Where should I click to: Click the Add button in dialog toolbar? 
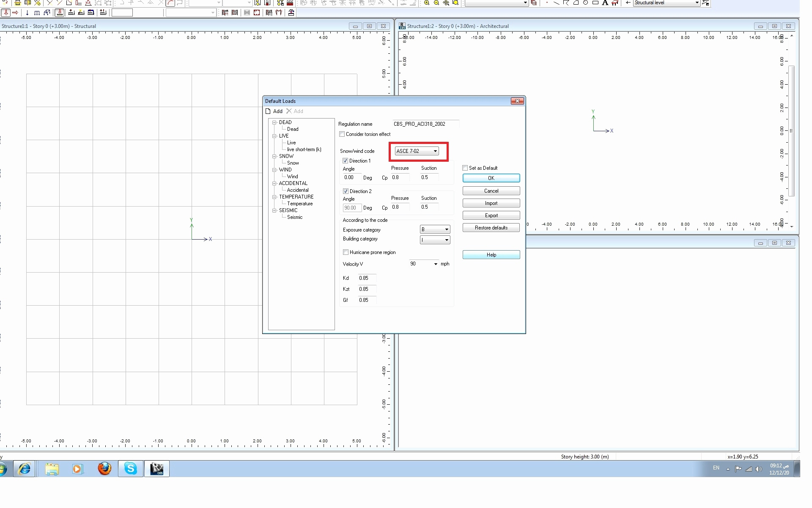point(274,111)
